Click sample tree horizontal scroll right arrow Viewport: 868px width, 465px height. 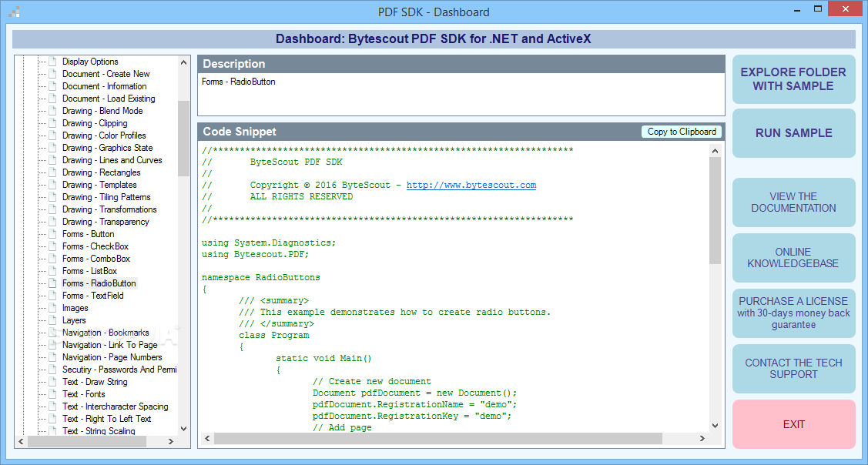click(171, 441)
